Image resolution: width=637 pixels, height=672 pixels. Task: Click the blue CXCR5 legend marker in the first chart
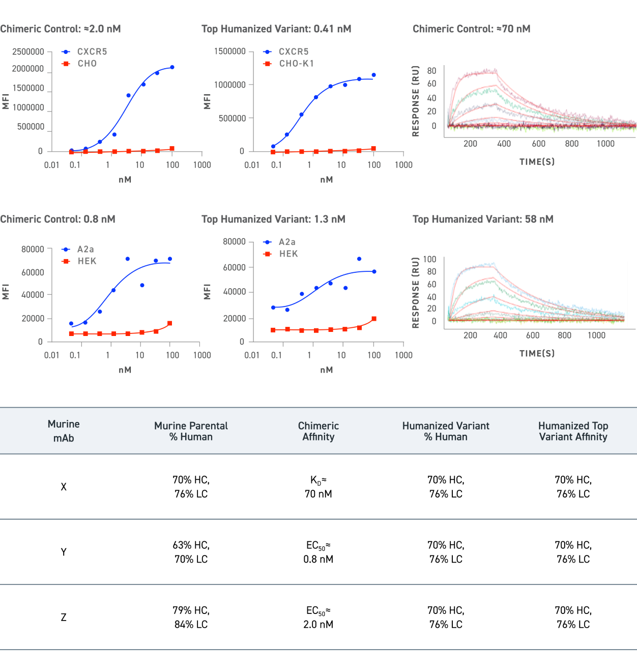[66, 52]
